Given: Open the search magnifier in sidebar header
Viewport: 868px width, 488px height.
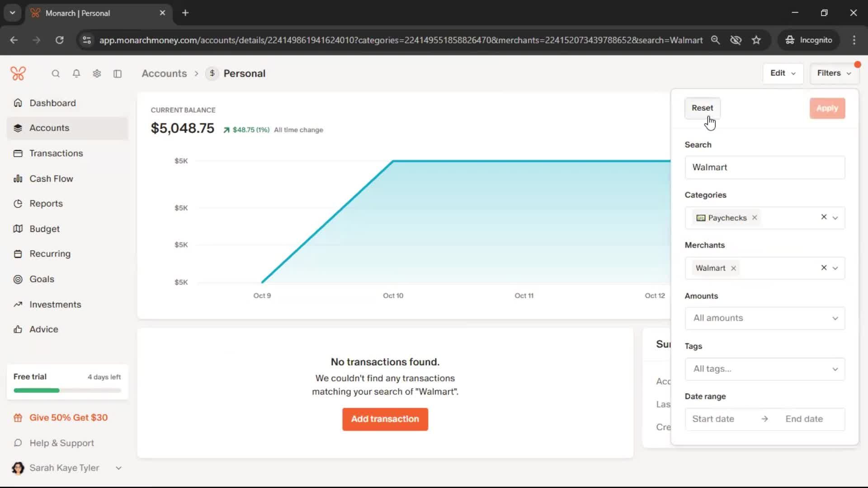Looking at the screenshot, I should [56, 74].
